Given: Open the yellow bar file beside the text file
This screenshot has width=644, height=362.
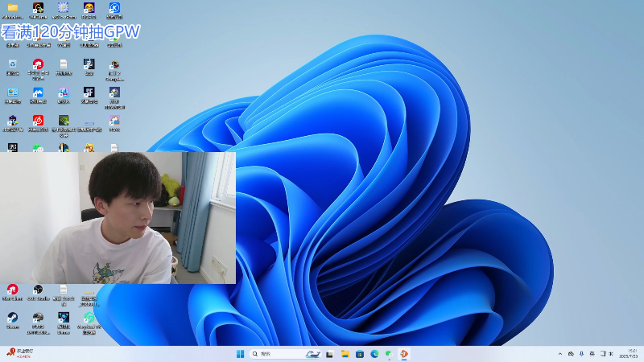Looking at the screenshot, I should [89, 292].
